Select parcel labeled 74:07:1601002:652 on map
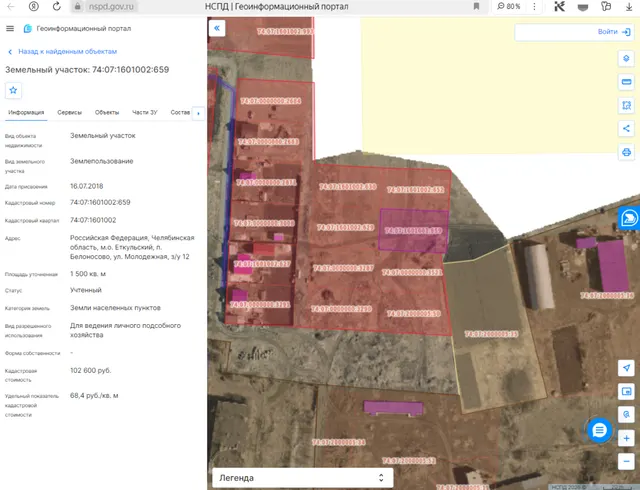 point(415,189)
